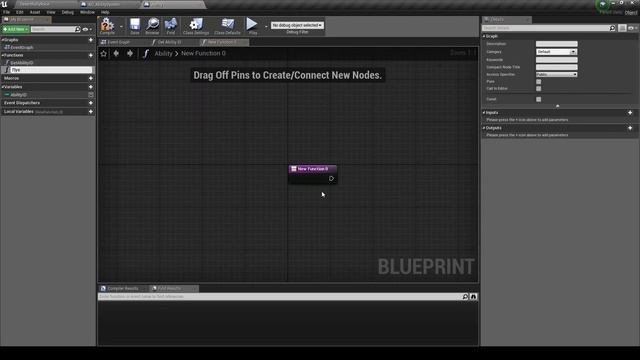Viewport: 640px width, 360px height.
Task: Click the Browse magnifier toolbar icon
Action: (x=152, y=25)
